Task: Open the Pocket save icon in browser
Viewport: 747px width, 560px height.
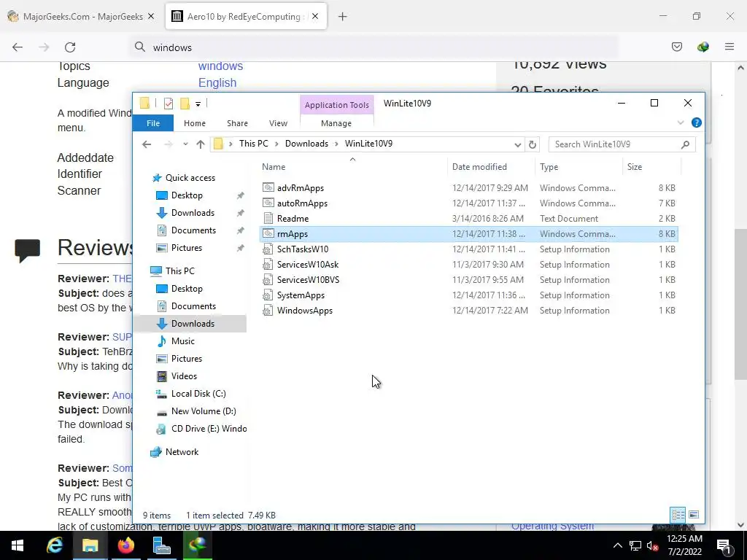Action: 676,47
